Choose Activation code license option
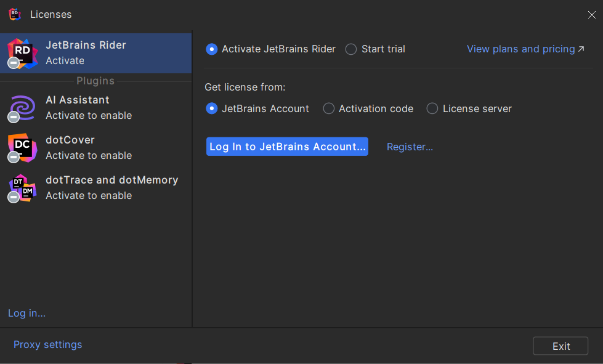The width and height of the screenshot is (603, 364). point(329,108)
